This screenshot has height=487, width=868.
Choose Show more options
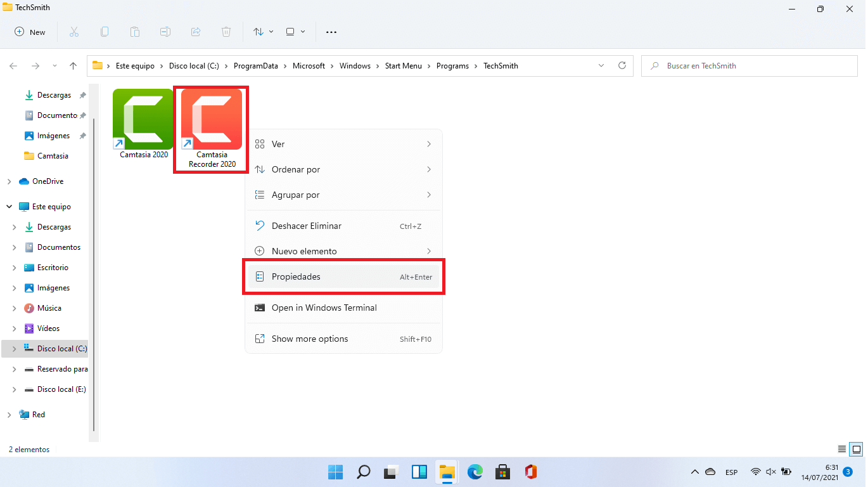(x=343, y=339)
